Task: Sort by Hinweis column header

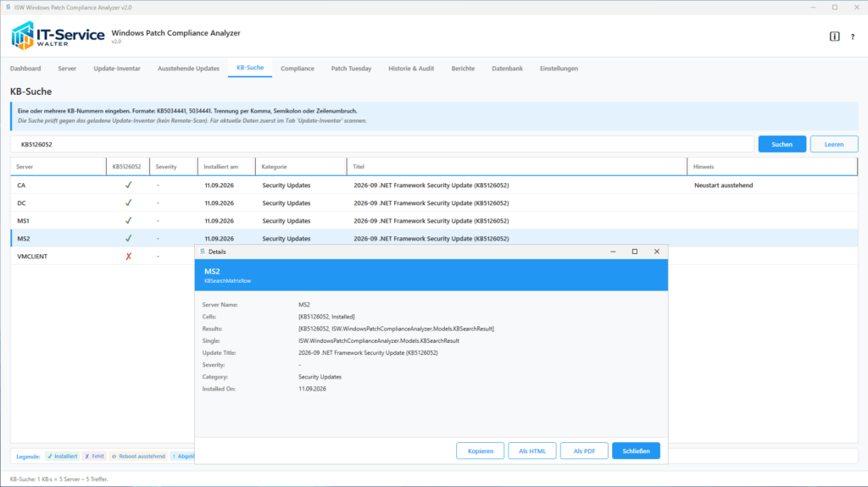Action: coord(772,167)
